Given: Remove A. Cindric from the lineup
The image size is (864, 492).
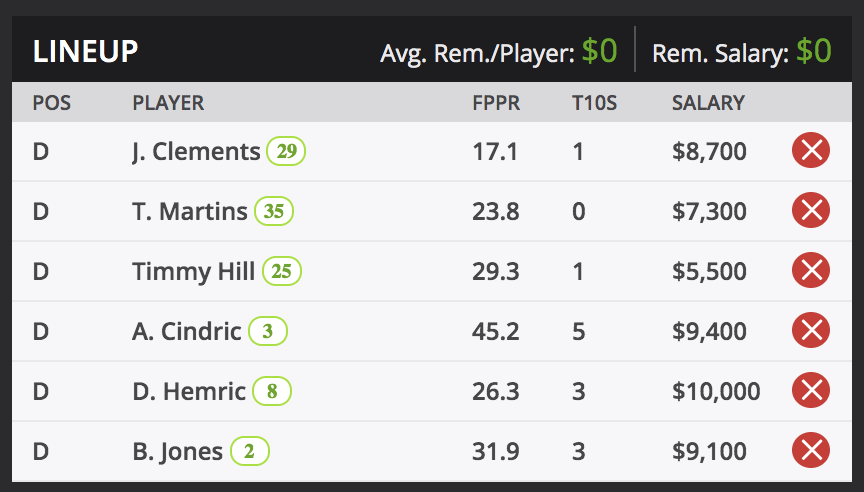Looking at the screenshot, I should coord(811,331).
